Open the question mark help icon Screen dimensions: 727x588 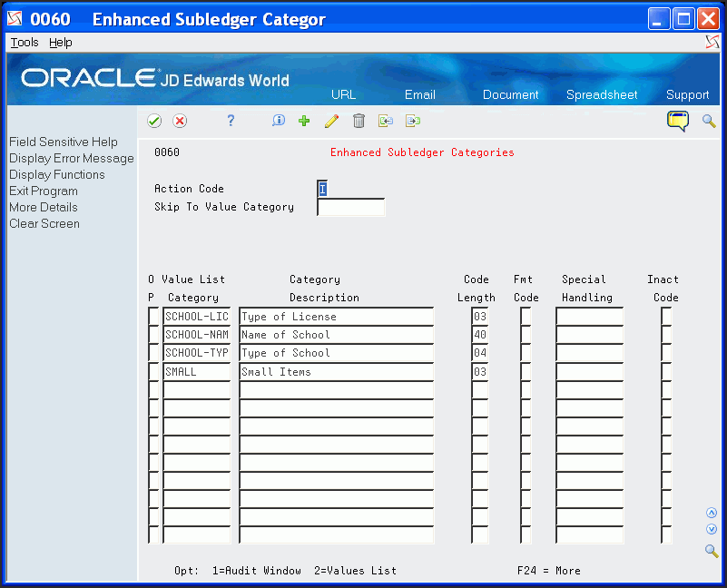click(231, 121)
